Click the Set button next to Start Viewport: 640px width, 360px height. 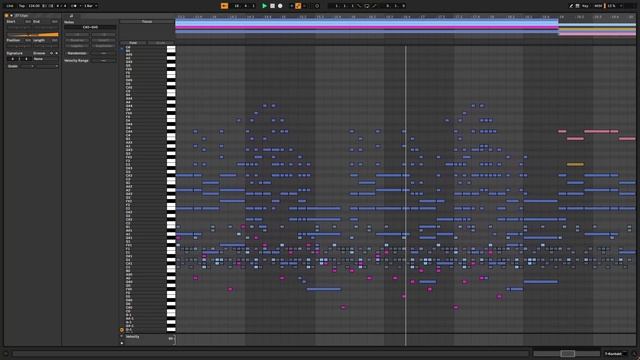28,22
